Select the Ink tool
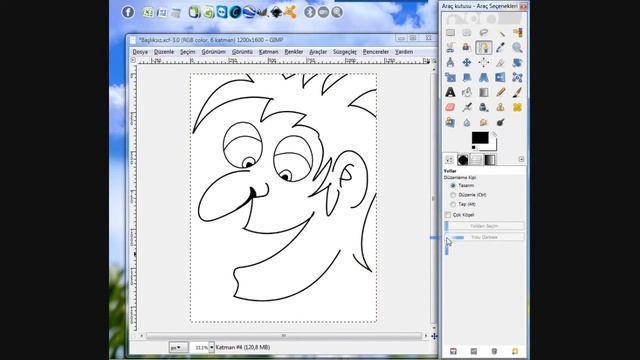The image size is (640, 360). tap(484, 107)
